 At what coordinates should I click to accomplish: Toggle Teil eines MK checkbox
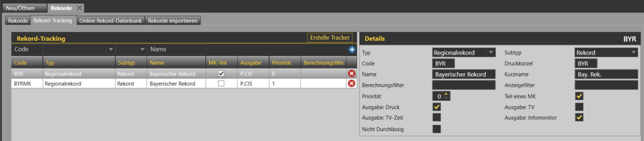click(579, 96)
